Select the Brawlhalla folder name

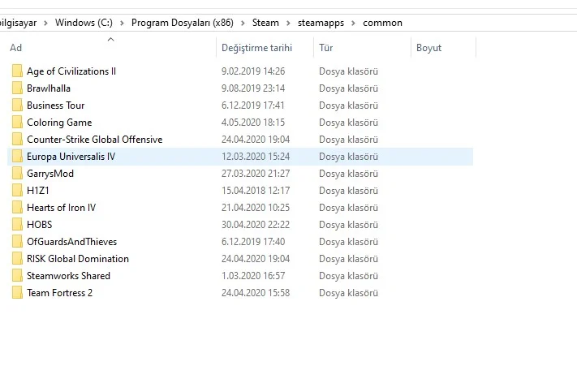click(49, 88)
